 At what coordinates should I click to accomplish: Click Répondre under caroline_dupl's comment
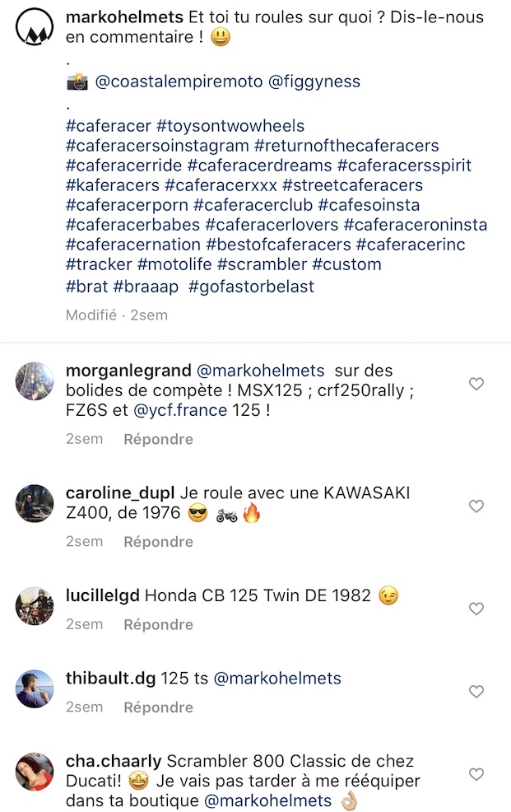158,542
